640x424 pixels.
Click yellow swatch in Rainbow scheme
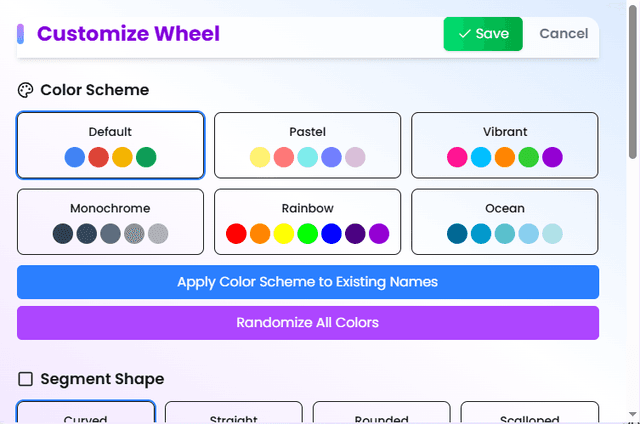pyautogui.click(x=284, y=233)
